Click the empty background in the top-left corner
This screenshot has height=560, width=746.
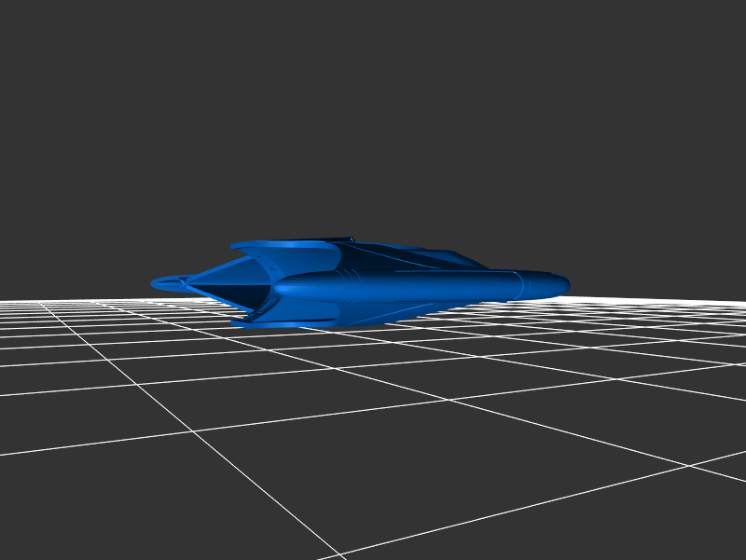pyautogui.click(x=37, y=37)
